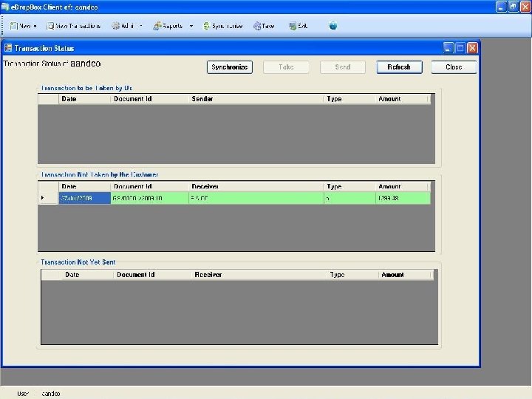This screenshot has width=532, height=399.
Task: Click the type cell in green row
Action: [349, 198]
